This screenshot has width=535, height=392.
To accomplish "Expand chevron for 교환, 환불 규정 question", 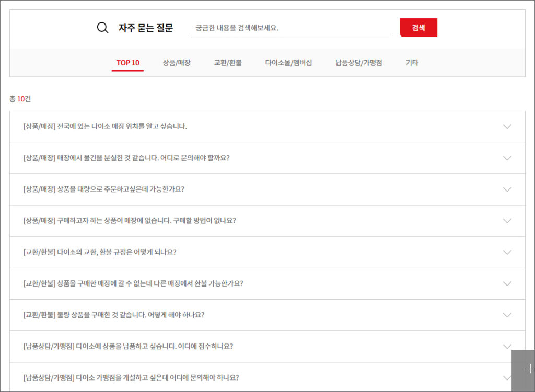I will pyautogui.click(x=506, y=252).
